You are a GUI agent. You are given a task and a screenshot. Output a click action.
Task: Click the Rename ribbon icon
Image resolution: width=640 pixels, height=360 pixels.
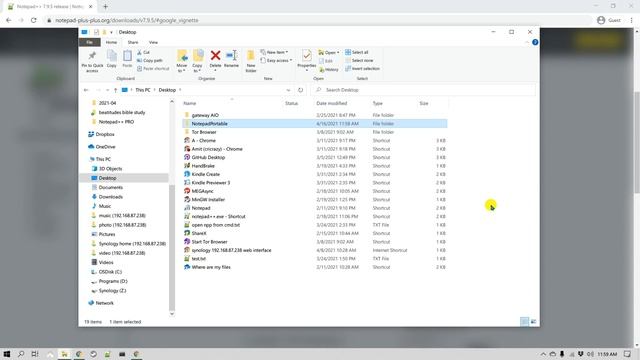[x=231, y=59]
